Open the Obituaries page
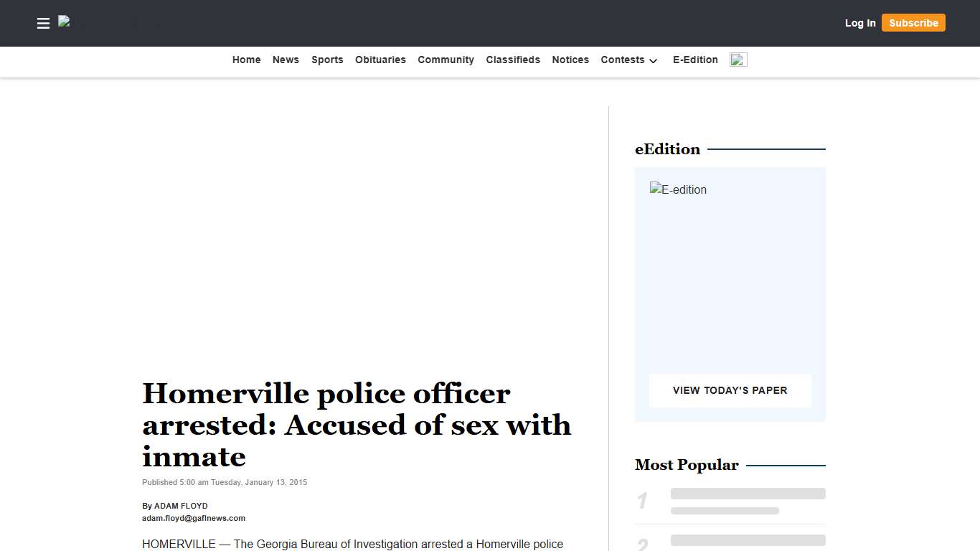This screenshot has height=551, width=980. (x=380, y=60)
